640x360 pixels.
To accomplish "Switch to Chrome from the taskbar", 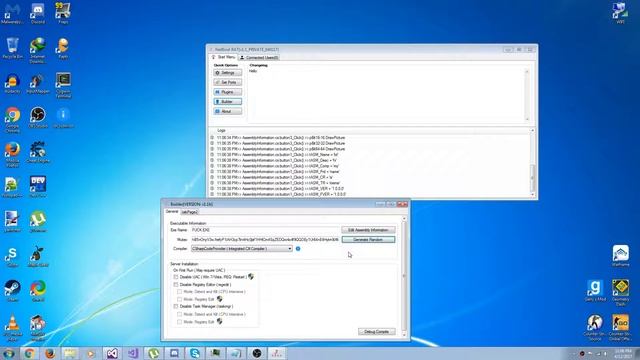I will point(29,353).
